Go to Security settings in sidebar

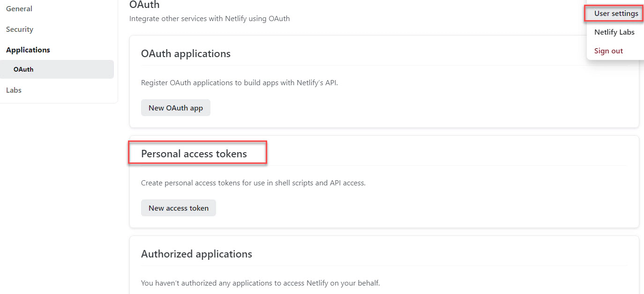click(x=20, y=29)
